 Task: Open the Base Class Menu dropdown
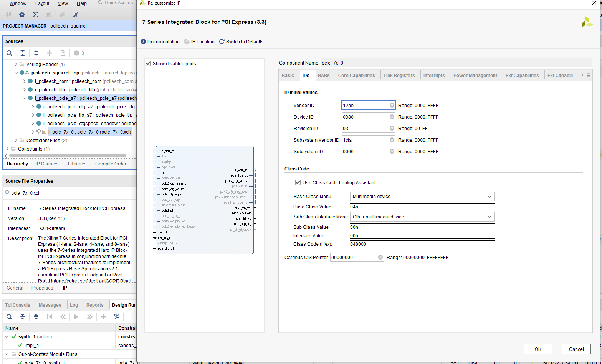pos(422,196)
